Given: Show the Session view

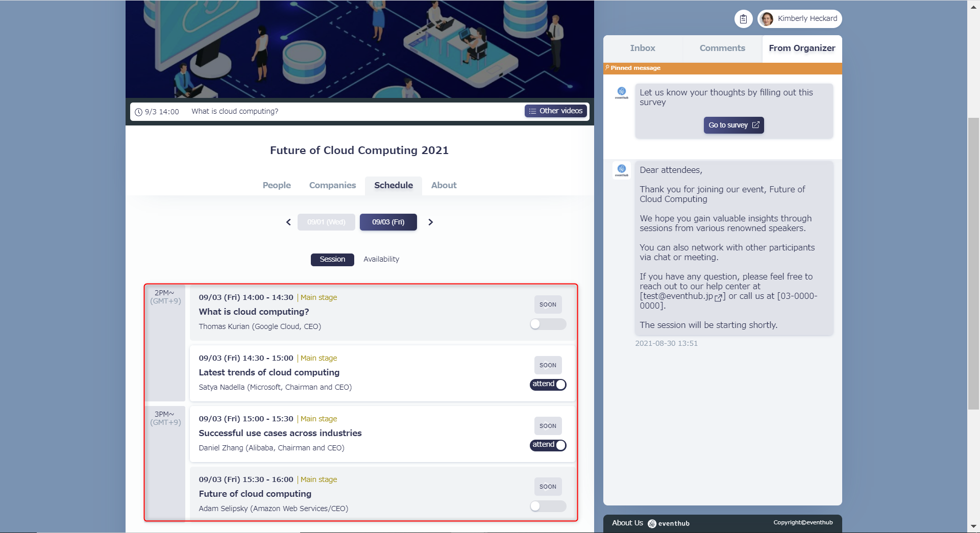Looking at the screenshot, I should click(332, 260).
